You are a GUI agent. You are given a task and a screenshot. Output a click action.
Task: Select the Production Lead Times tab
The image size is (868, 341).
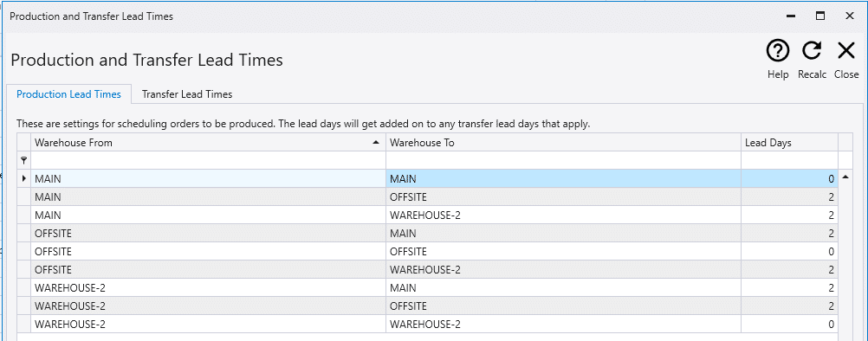pyautogui.click(x=68, y=94)
